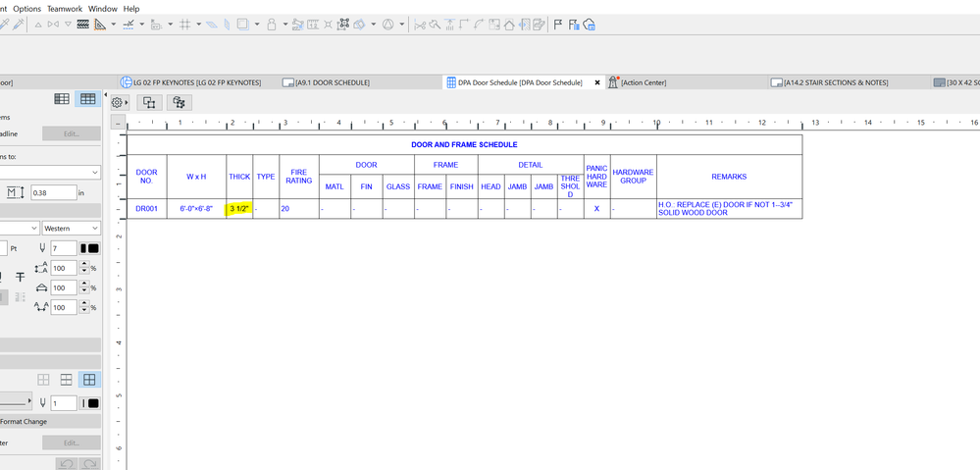Open the Western script dropdown
Screen dimensions: 980x470
click(x=72, y=228)
